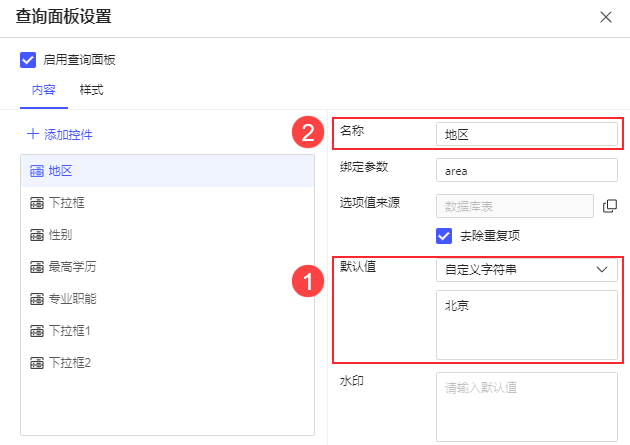Click 添加控件 to add a control

[x=60, y=134]
